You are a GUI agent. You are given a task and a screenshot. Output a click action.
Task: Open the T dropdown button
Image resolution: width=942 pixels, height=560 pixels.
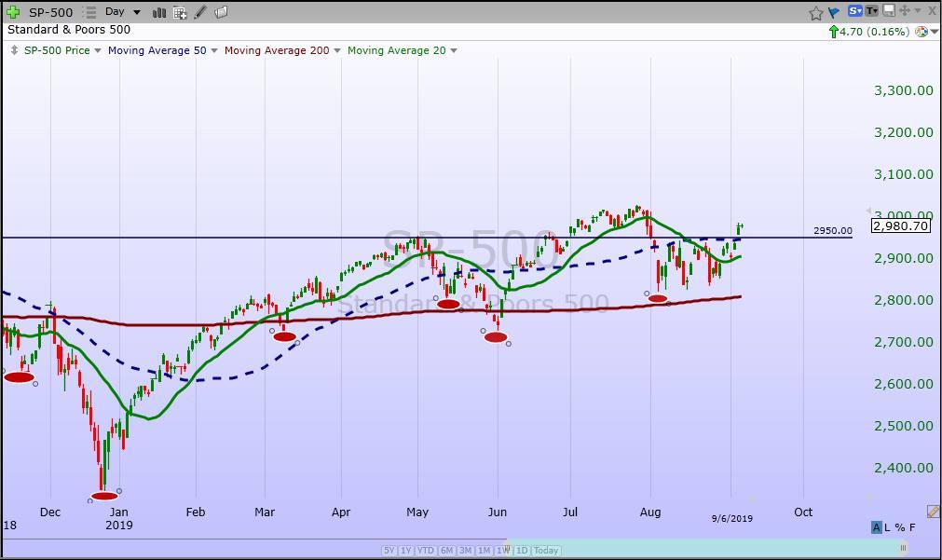pos(872,11)
